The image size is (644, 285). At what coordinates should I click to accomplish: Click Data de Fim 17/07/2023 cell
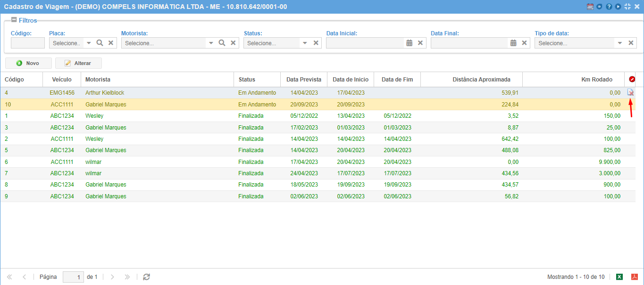(x=397, y=173)
